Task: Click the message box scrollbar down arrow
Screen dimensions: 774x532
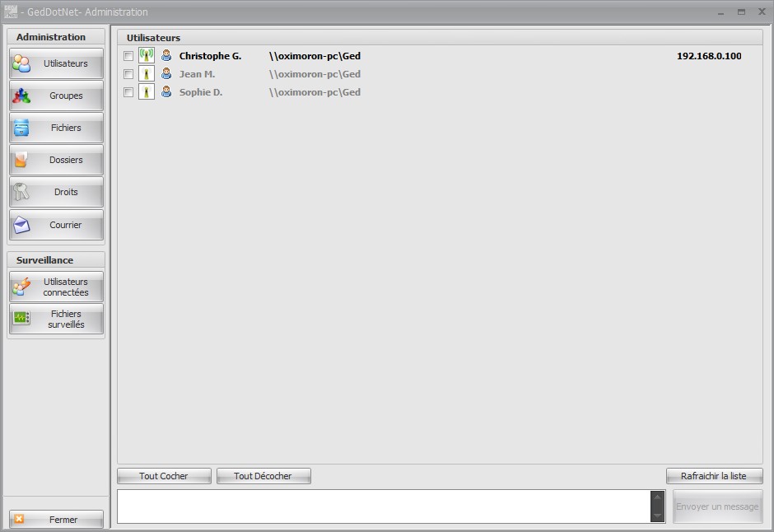Action: pos(658,516)
